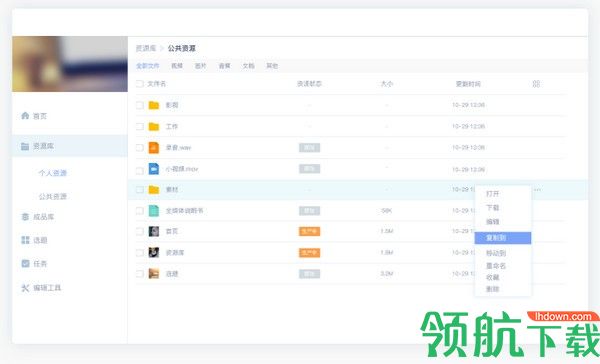Tick the checkbox for the teal document row

pos(140,211)
